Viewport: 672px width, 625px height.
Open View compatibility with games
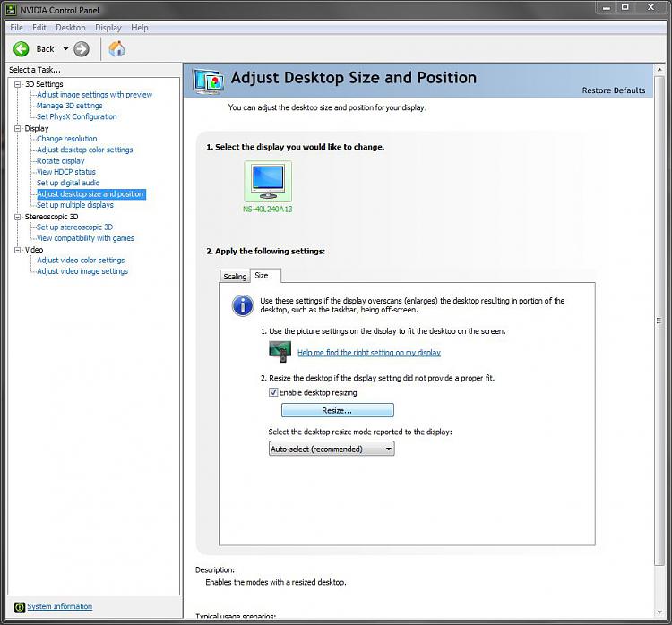point(85,238)
